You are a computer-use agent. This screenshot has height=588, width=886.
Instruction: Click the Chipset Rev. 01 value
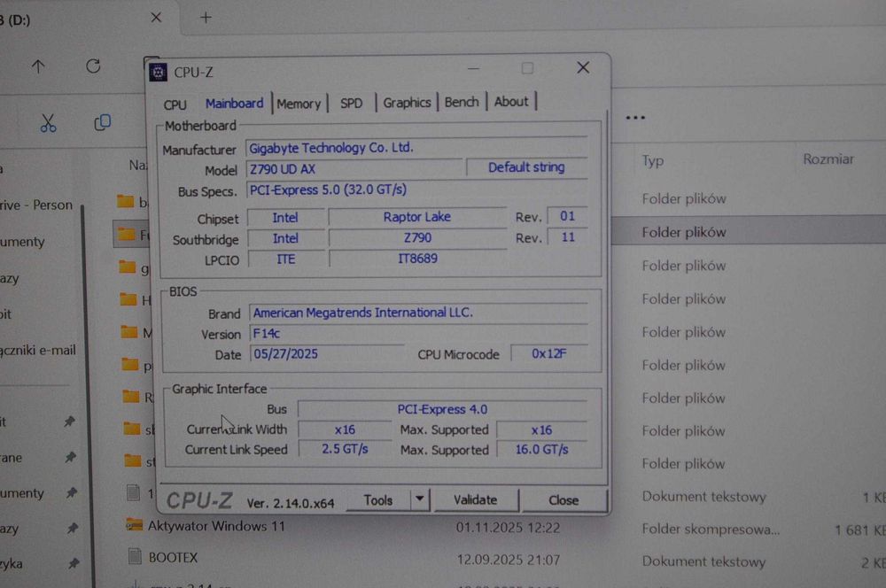(567, 216)
